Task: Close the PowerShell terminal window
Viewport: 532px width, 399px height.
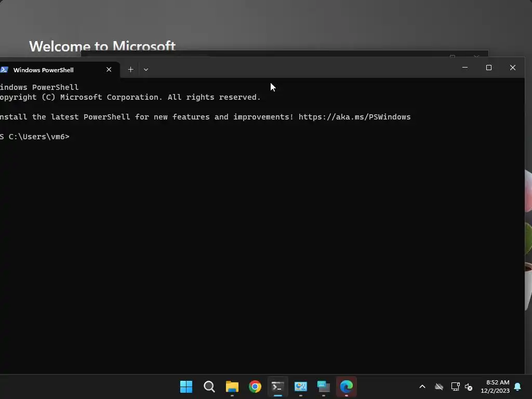Action: tap(513, 68)
